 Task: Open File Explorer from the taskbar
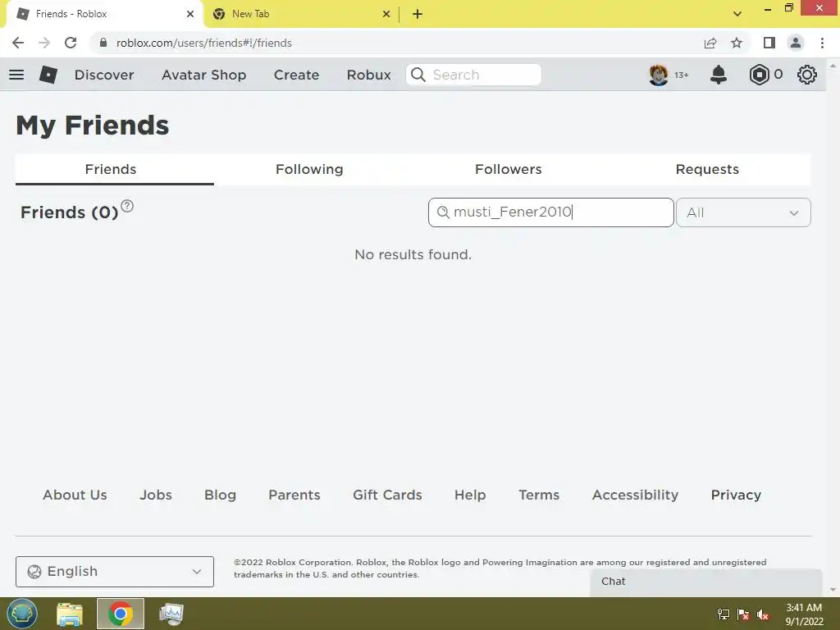[70, 614]
